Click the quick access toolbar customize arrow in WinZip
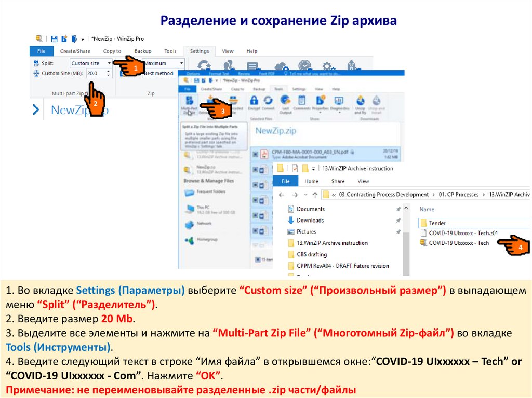Screen dimensions: 532x398 83,39
